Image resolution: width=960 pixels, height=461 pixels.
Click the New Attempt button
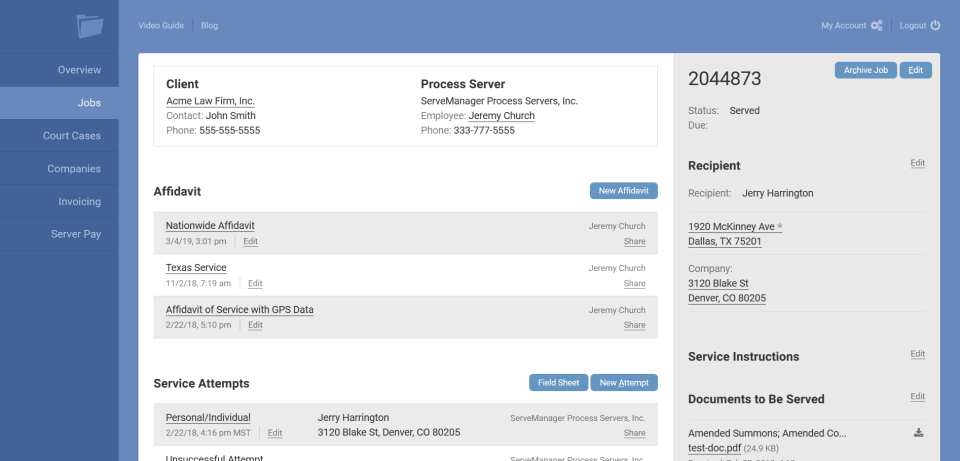(624, 383)
